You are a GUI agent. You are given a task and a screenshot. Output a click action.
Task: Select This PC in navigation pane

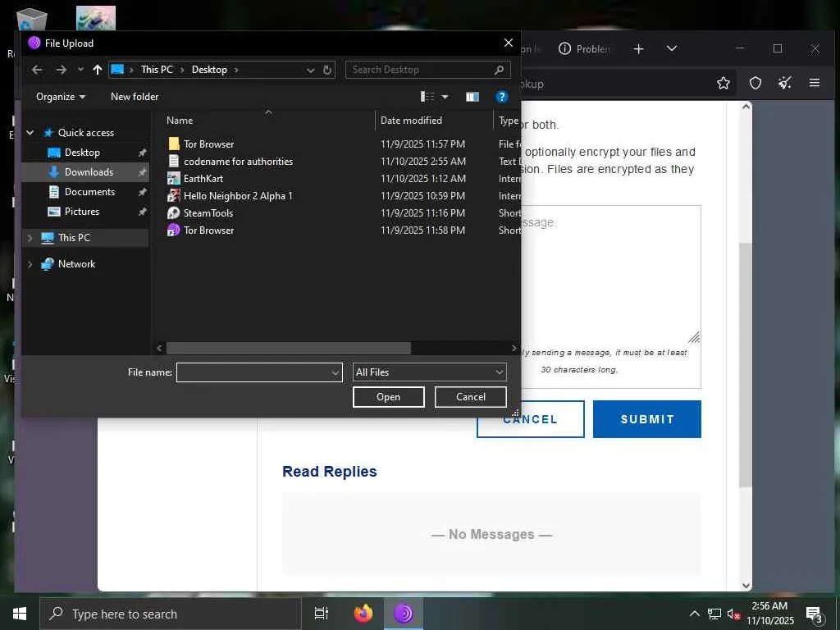pos(74,238)
